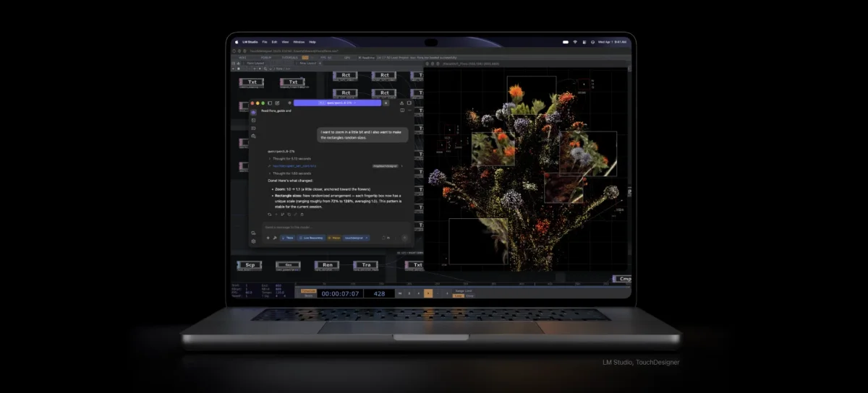The image size is (868, 393).
Task: Open the Apple menu
Action: 237,42
